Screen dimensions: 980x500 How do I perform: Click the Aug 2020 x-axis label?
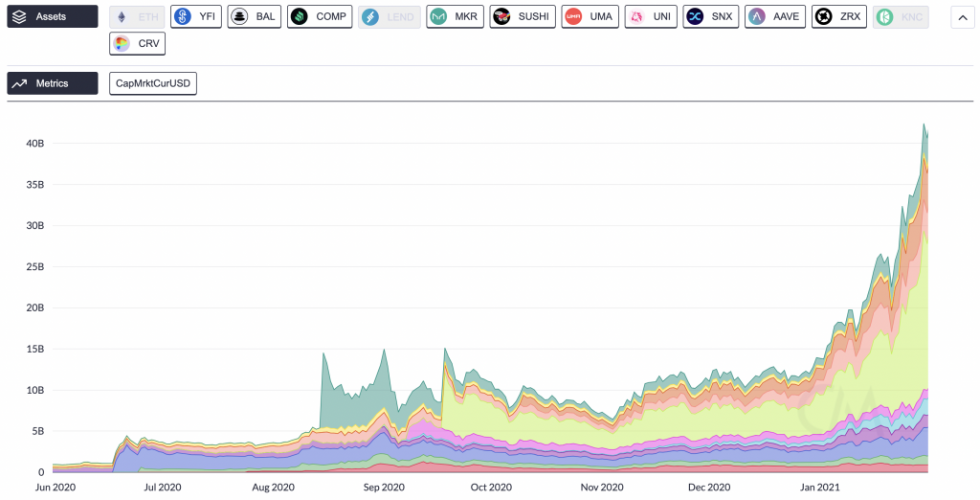point(273,487)
